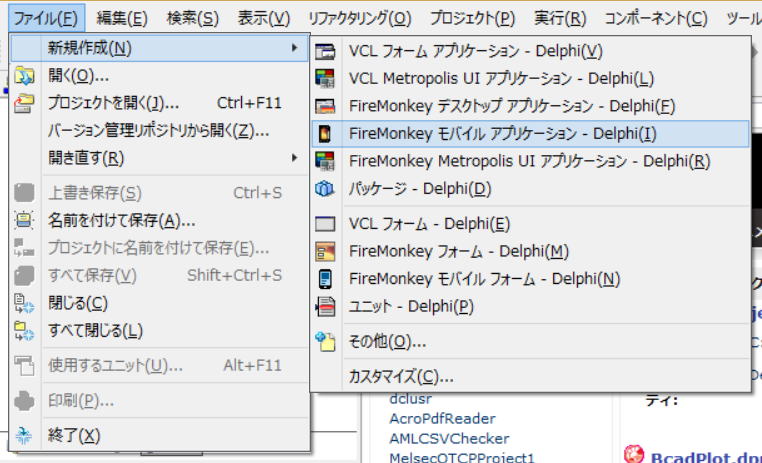Expand the 開き直す(R) submenu arrow

point(294,158)
